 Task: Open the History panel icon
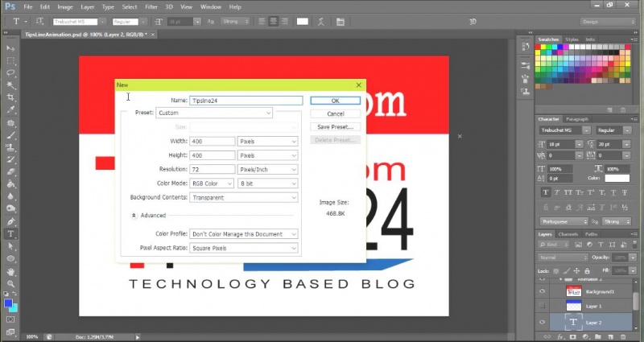(526, 47)
